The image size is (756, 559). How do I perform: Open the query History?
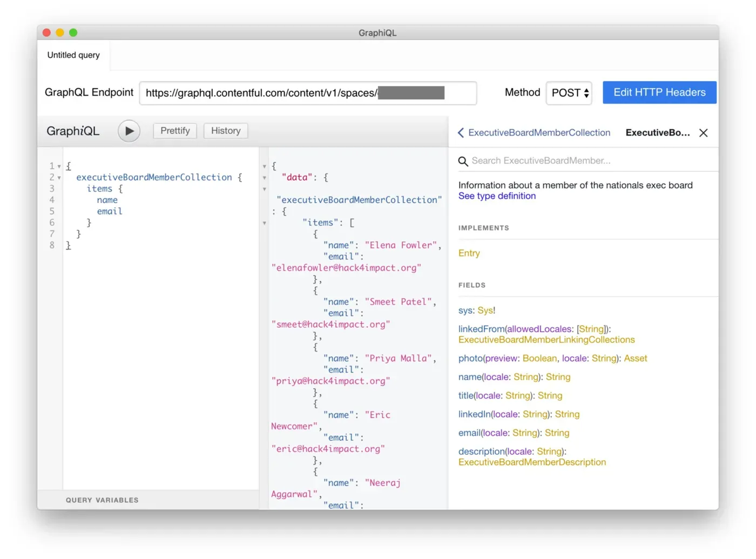click(225, 131)
